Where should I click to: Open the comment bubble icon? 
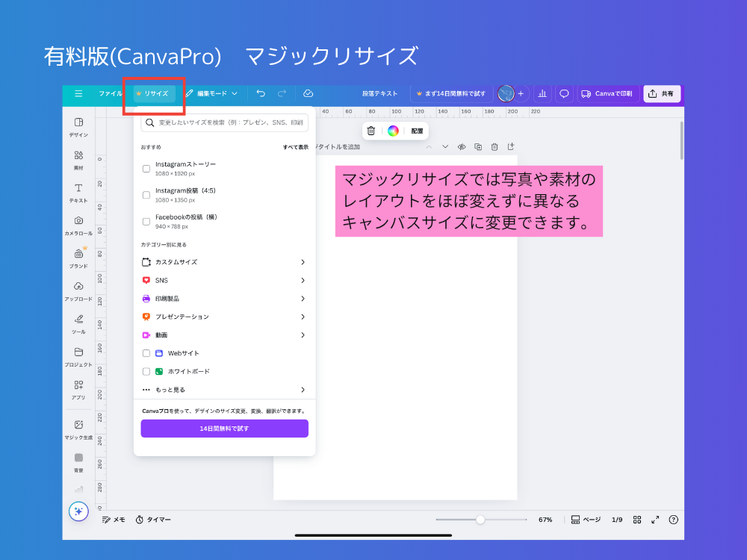pyautogui.click(x=564, y=93)
